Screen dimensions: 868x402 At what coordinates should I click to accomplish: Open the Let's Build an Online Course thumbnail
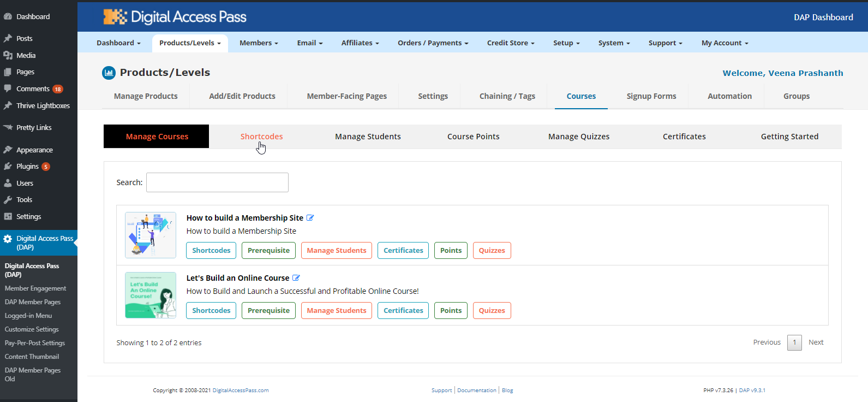point(151,295)
